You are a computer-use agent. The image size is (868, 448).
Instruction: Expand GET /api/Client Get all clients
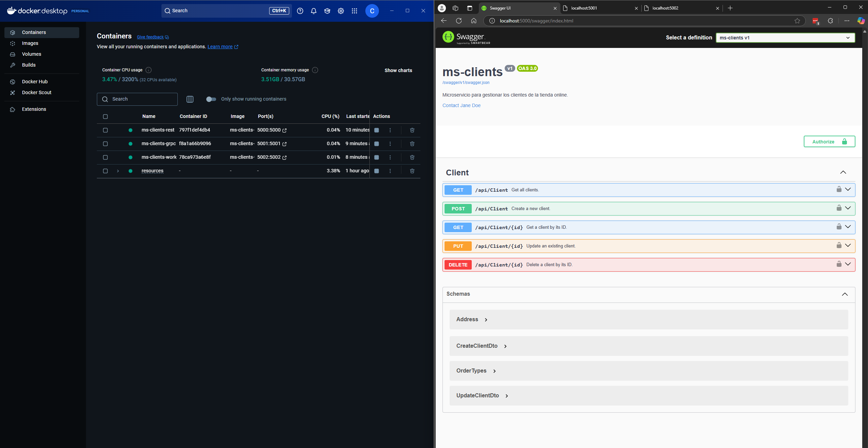648,190
